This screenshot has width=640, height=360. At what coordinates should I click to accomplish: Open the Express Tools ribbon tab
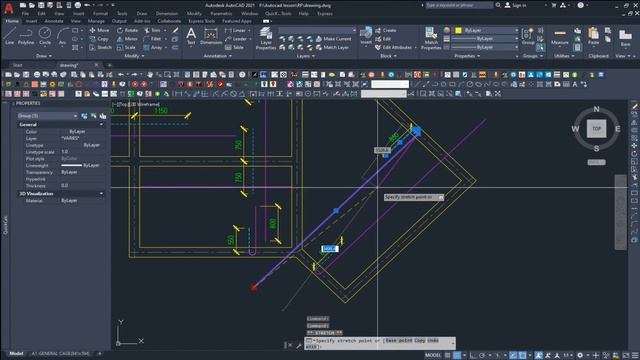202,21
